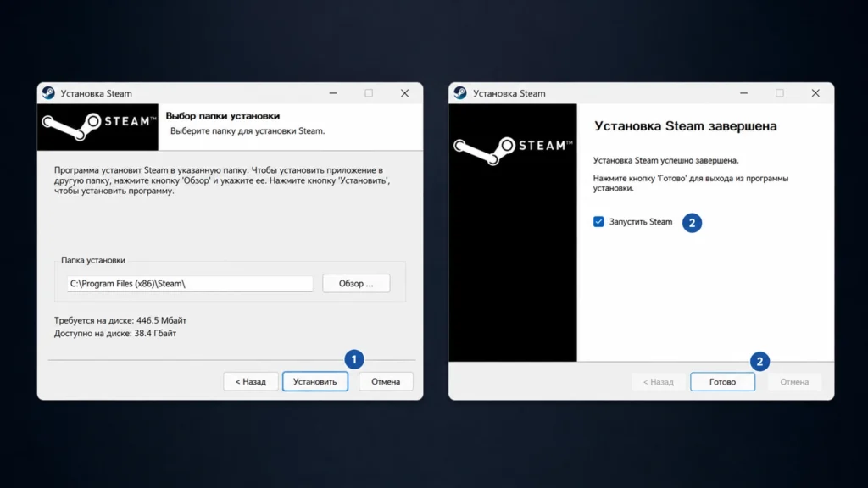Image resolution: width=868 pixels, height=488 pixels.
Task: Click Steam icon in right window title bar
Action: pyautogui.click(x=460, y=93)
